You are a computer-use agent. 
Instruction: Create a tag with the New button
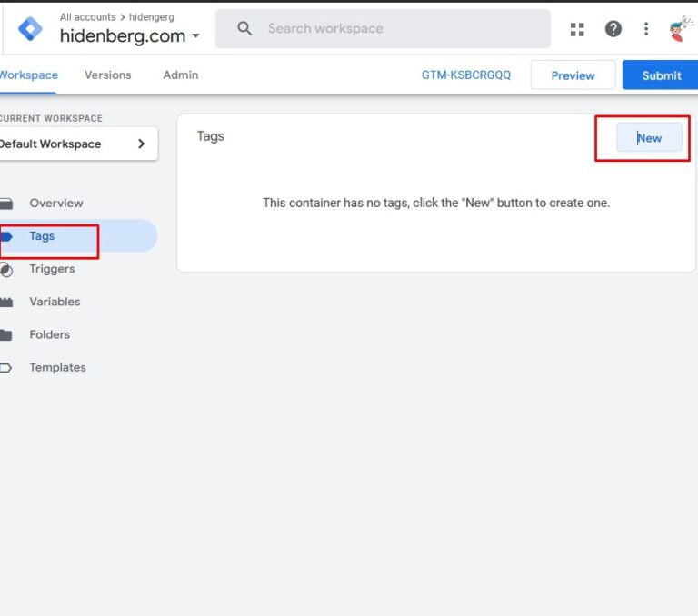(x=649, y=138)
